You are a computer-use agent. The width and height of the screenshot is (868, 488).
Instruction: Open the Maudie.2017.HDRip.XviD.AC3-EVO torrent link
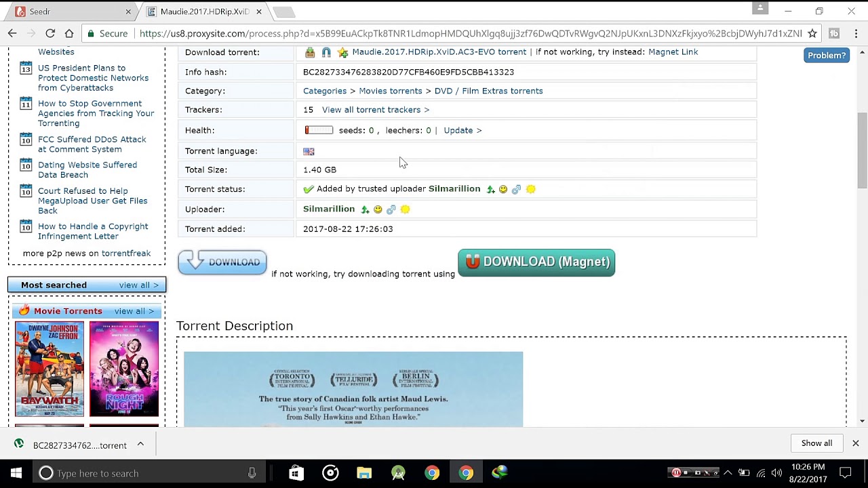(439, 52)
